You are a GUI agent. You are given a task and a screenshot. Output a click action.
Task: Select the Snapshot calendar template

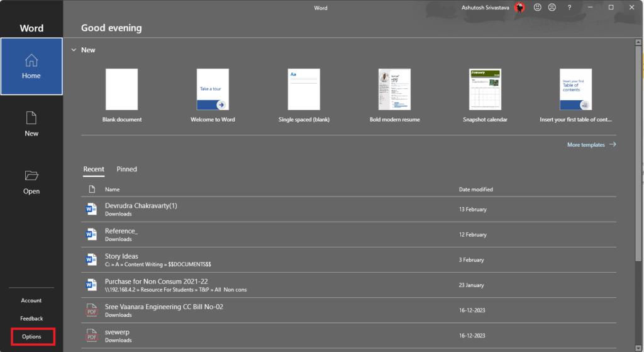pos(485,90)
